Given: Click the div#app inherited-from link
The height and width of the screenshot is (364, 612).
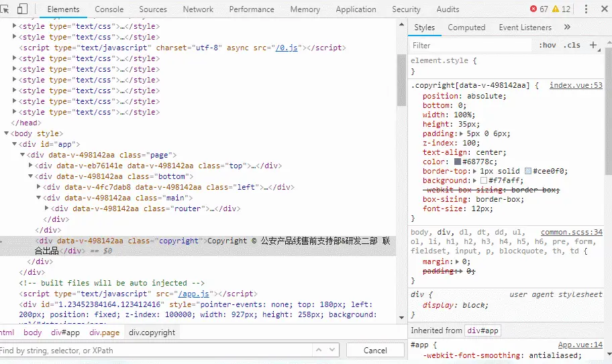Looking at the screenshot, I should click(482, 330).
